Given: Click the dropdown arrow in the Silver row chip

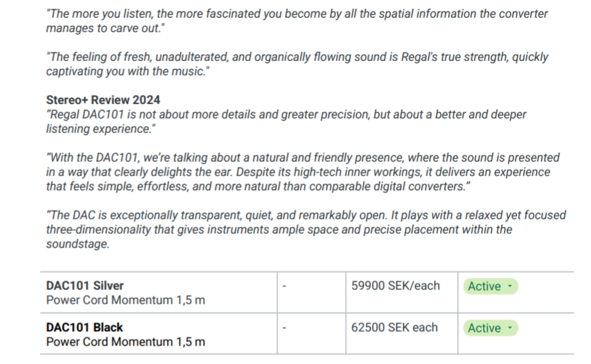Looking at the screenshot, I should tap(510, 287).
